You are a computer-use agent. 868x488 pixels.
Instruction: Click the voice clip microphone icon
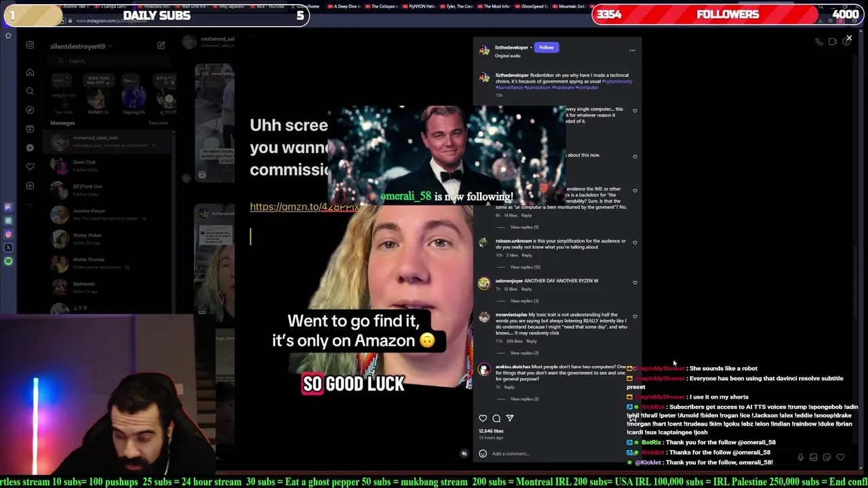[x=801, y=457]
